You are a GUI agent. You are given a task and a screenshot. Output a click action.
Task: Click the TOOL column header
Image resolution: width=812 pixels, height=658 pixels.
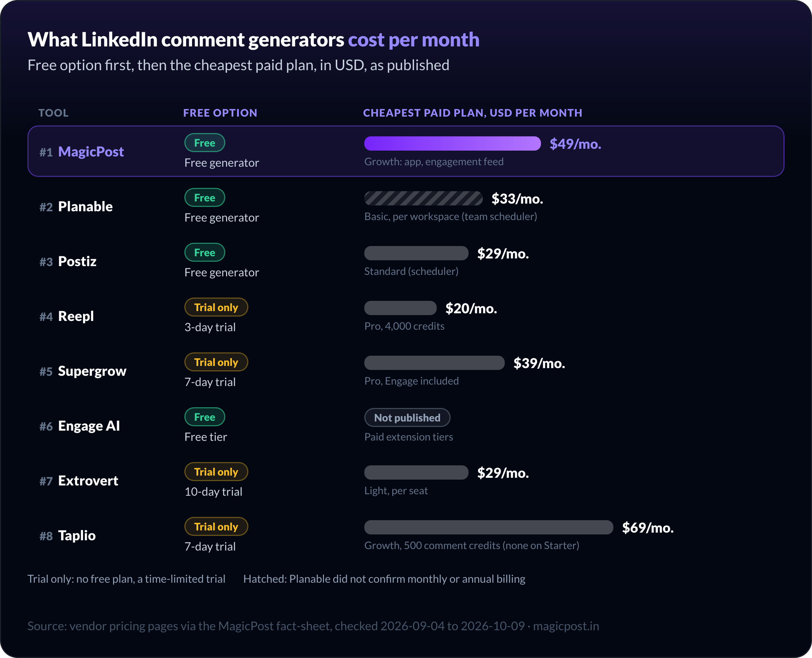point(53,113)
